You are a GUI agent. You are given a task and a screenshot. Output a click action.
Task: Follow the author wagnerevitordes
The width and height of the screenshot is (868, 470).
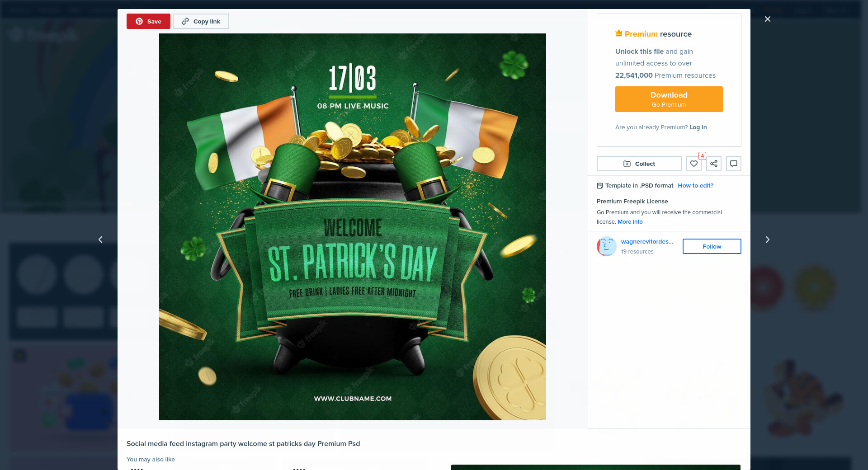tap(712, 246)
